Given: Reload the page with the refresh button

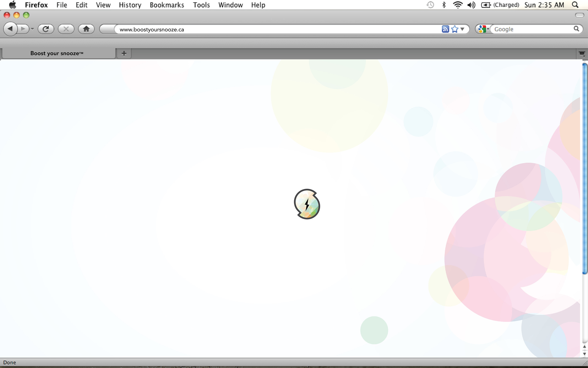Looking at the screenshot, I should point(46,29).
